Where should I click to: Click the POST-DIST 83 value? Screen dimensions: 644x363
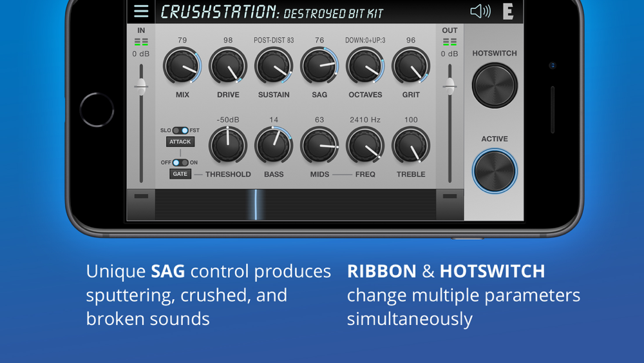coord(274,40)
